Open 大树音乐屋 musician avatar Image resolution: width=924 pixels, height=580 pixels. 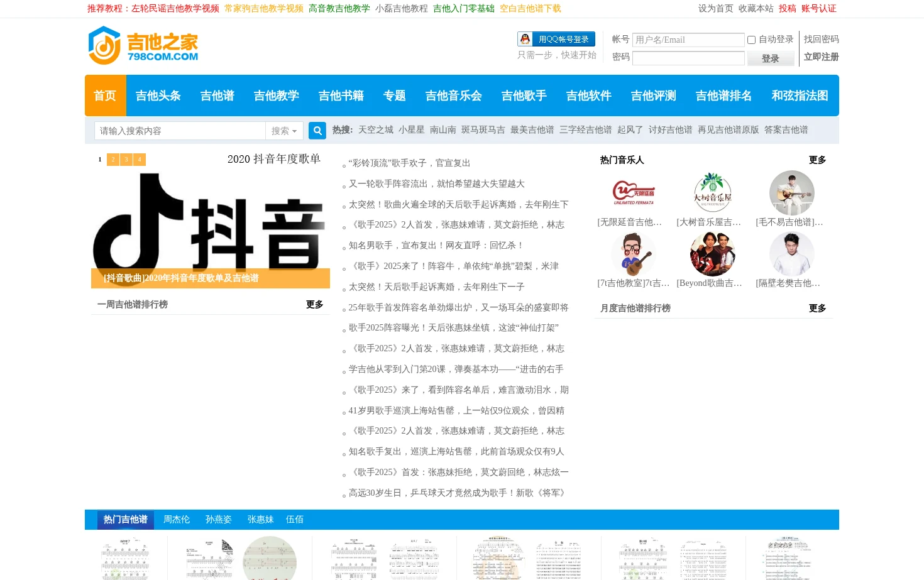point(713,193)
